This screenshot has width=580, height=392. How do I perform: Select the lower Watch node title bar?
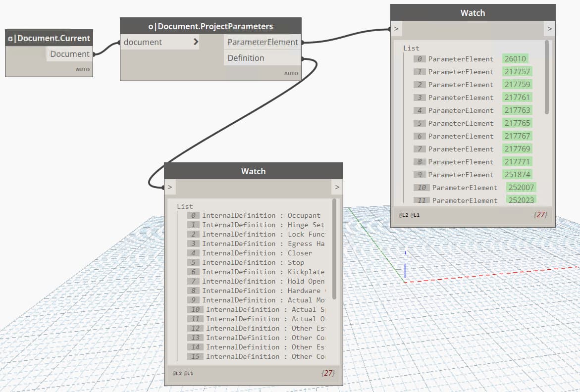click(253, 171)
